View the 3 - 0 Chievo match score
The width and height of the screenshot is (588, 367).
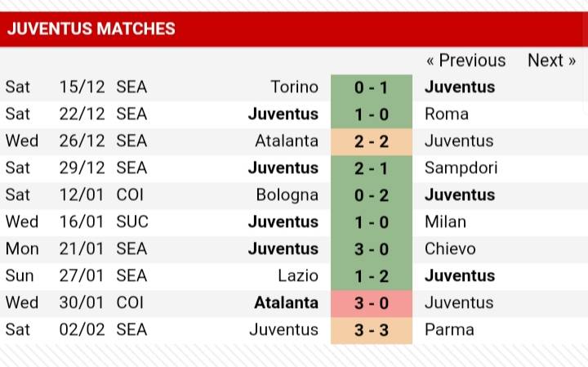pos(372,250)
